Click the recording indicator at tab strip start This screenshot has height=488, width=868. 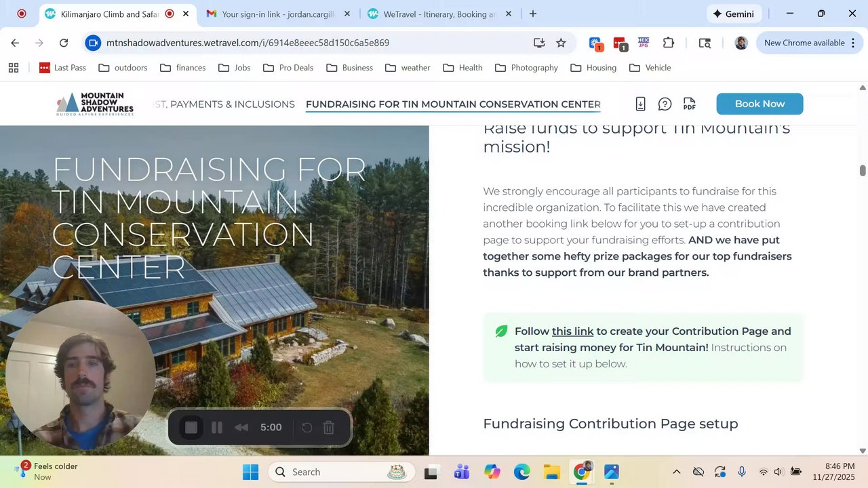(21, 14)
